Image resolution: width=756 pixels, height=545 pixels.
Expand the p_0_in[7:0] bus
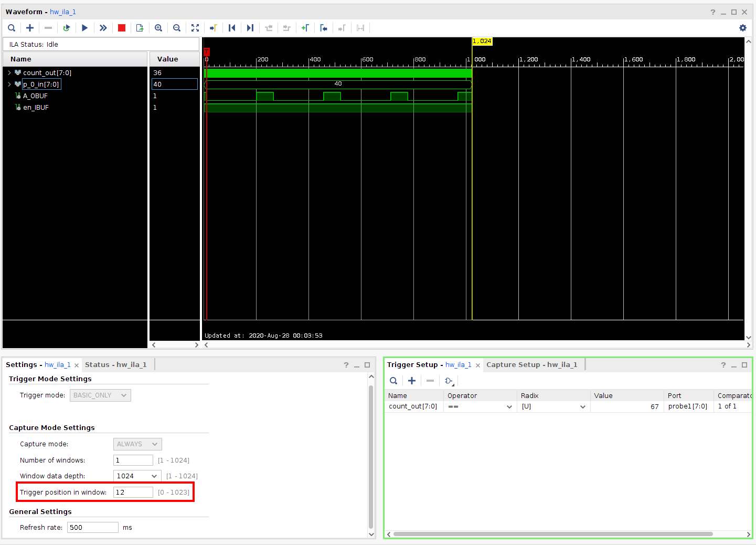[x=9, y=85]
